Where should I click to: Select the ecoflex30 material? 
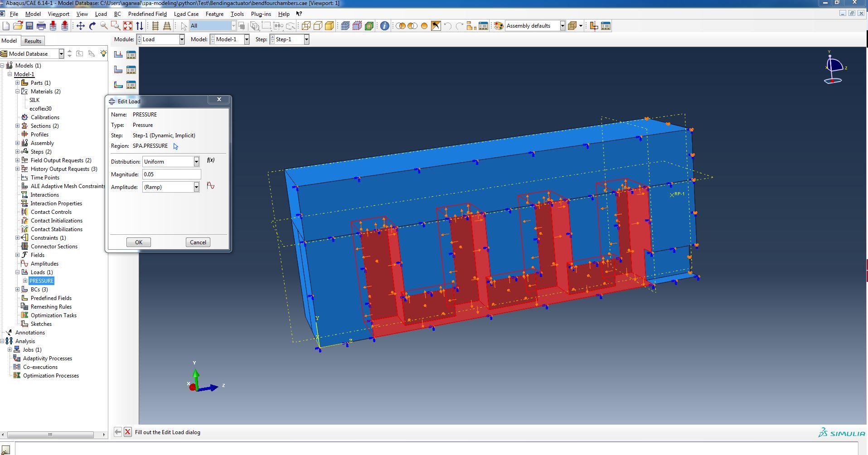pos(40,109)
